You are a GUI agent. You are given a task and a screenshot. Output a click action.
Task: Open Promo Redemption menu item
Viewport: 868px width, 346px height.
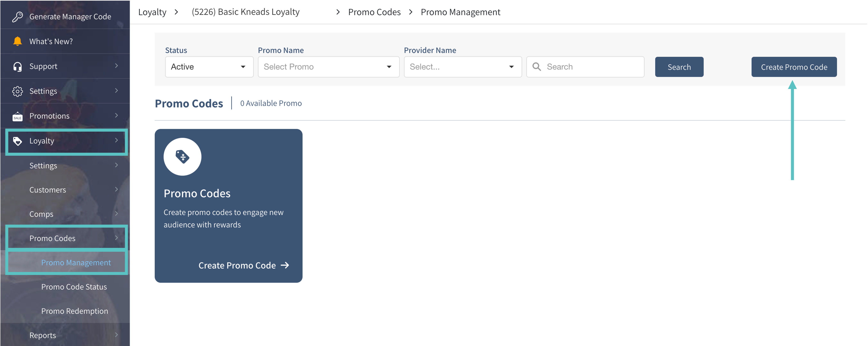74,311
